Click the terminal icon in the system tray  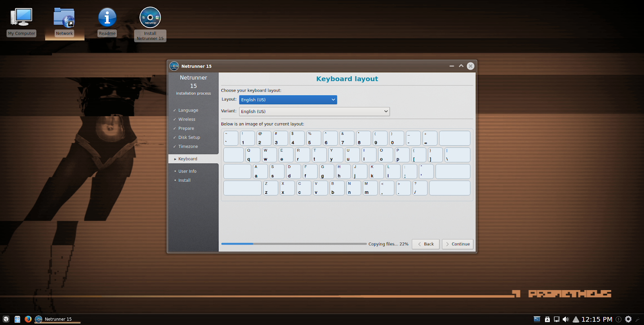click(x=537, y=319)
